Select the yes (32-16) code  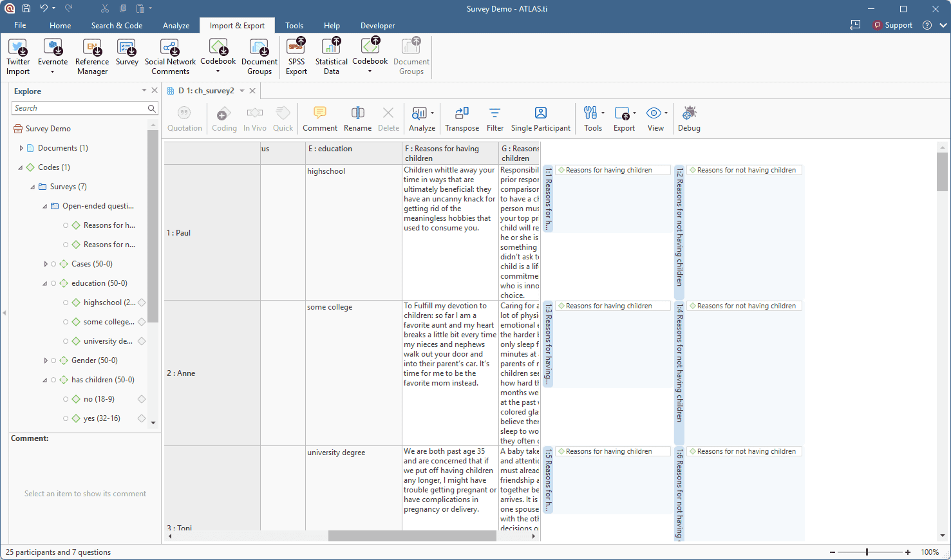click(x=102, y=418)
